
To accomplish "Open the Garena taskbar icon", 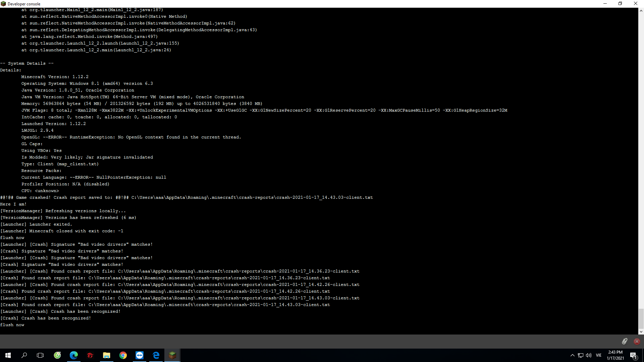I will [90, 355].
